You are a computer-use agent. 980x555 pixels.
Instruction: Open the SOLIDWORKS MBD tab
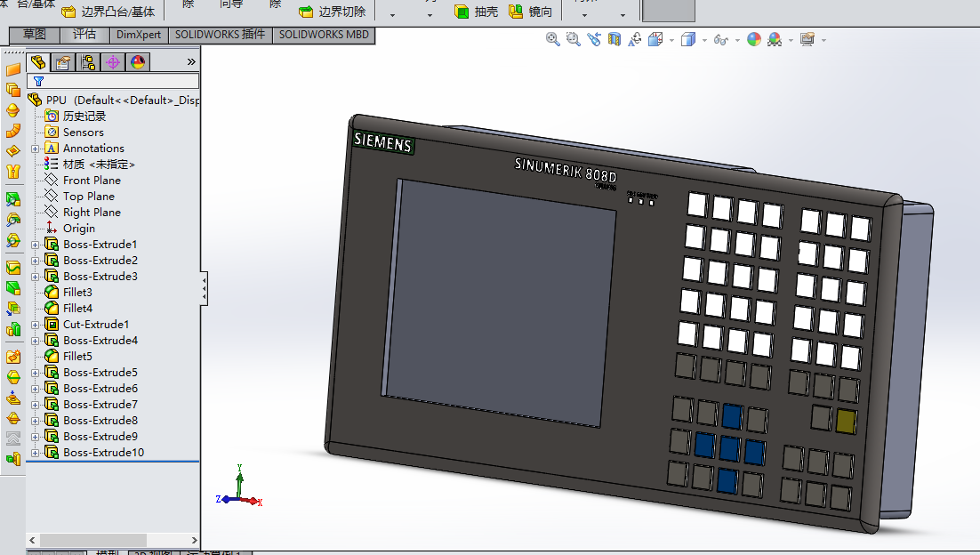pyautogui.click(x=324, y=35)
